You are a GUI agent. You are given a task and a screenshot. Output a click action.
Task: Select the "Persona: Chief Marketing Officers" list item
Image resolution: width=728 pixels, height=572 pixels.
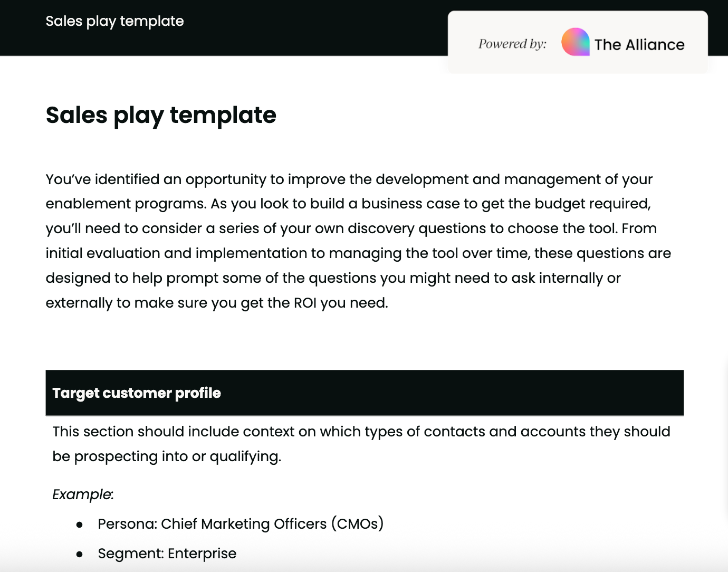coord(241,524)
